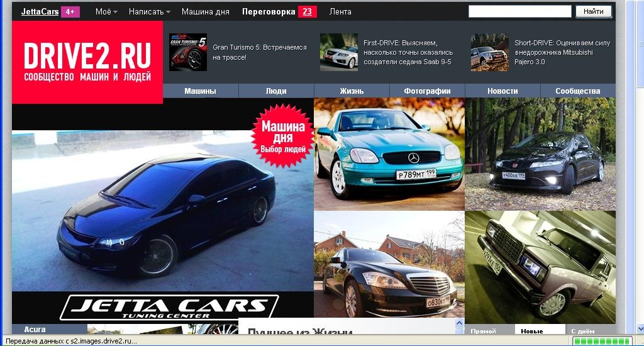This screenshot has width=644, height=346.
Task: Open the JettaCars profile link
Action: (x=40, y=11)
